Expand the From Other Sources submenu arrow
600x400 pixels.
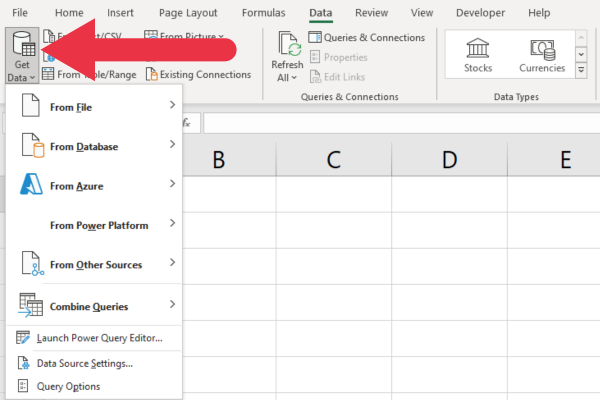172,263
